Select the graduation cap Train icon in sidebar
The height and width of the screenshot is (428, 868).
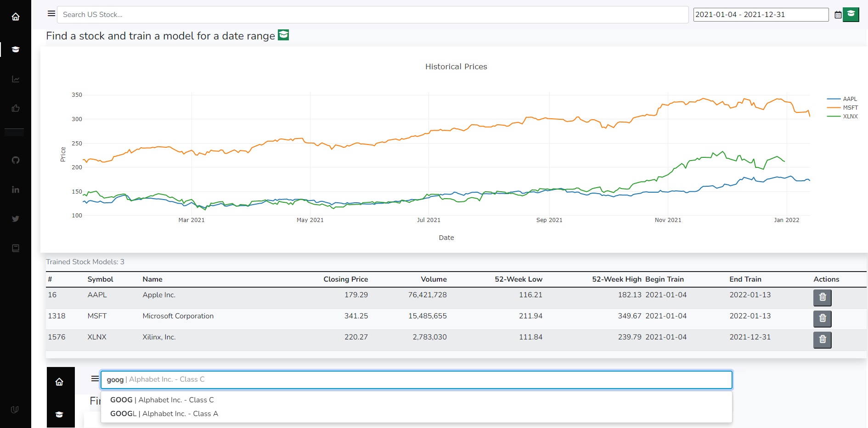coord(16,50)
